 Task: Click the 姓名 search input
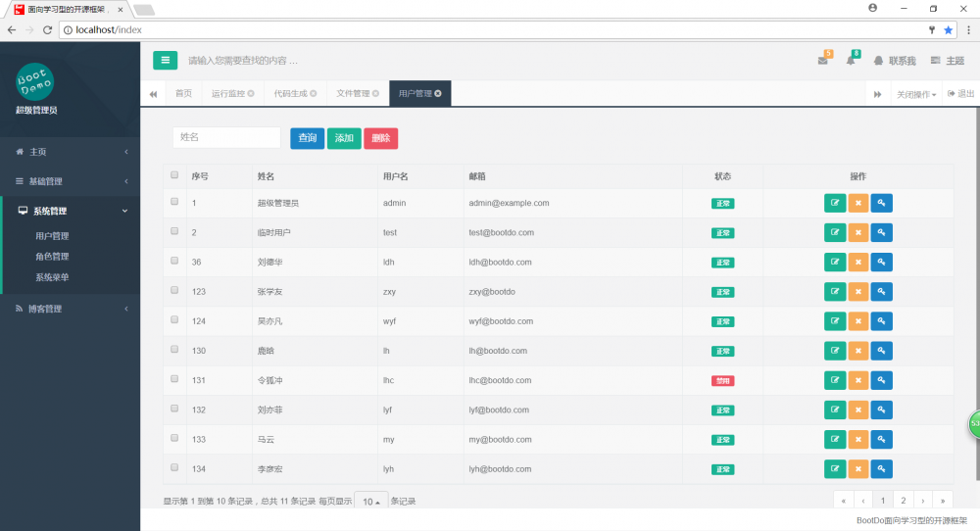[x=227, y=137]
